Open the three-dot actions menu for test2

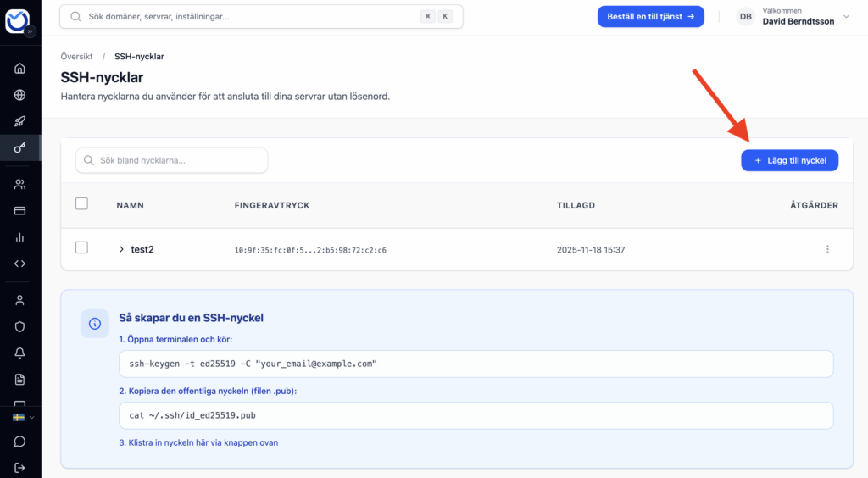(x=827, y=249)
